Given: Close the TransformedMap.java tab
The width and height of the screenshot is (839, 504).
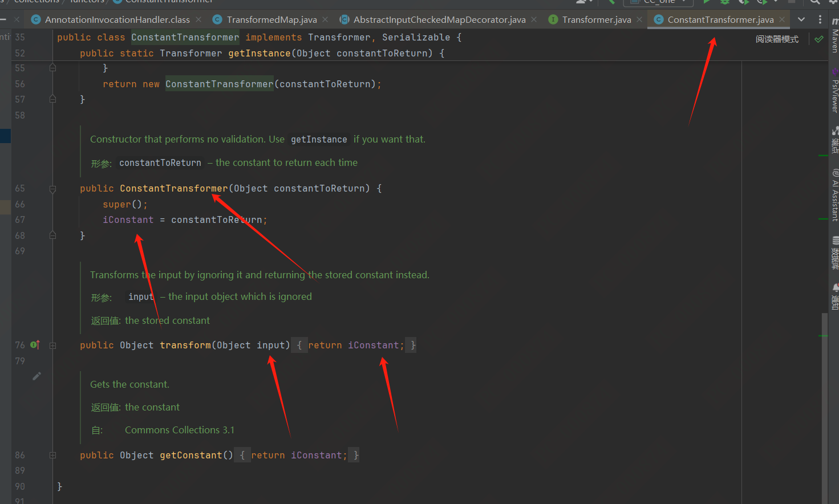Looking at the screenshot, I should 325,19.
